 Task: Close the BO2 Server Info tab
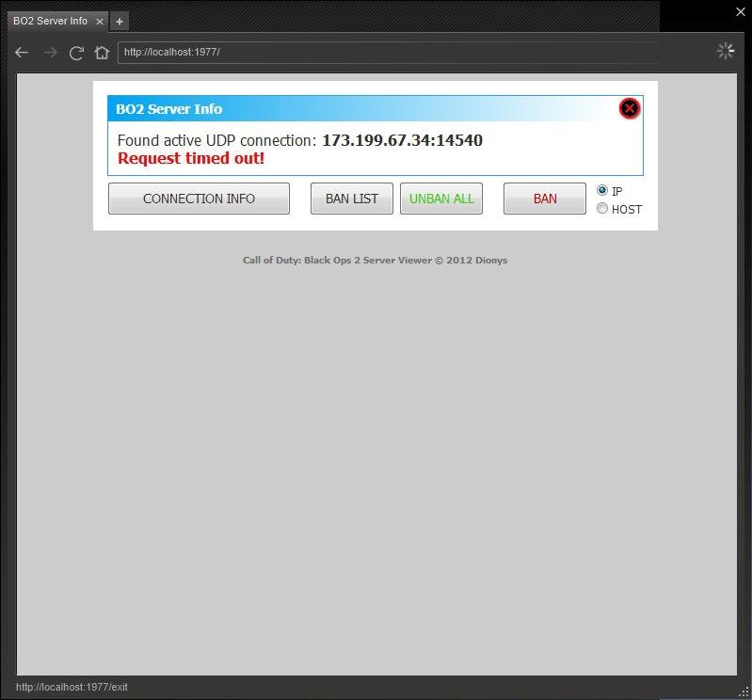click(100, 22)
